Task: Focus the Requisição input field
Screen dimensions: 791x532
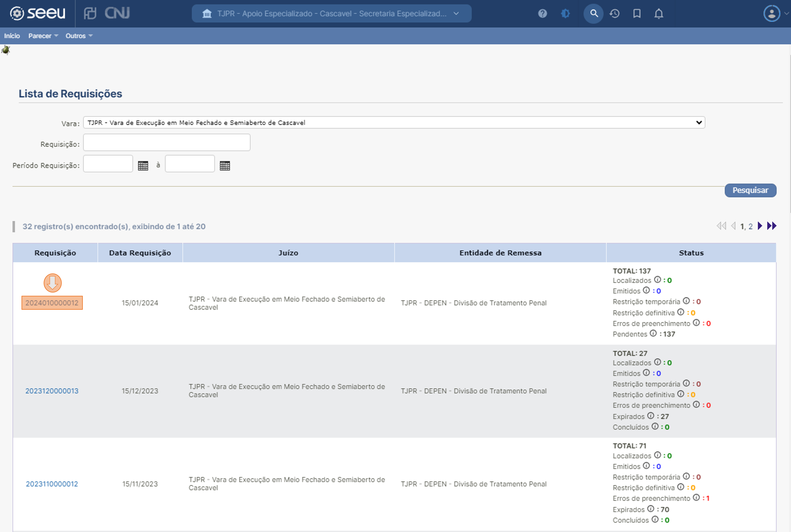Action: click(167, 143)
